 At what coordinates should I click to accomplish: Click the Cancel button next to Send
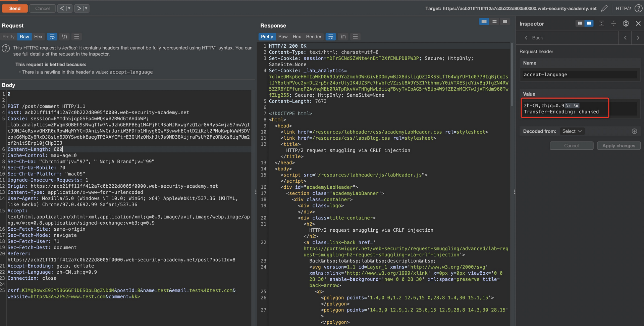[42, 8]
